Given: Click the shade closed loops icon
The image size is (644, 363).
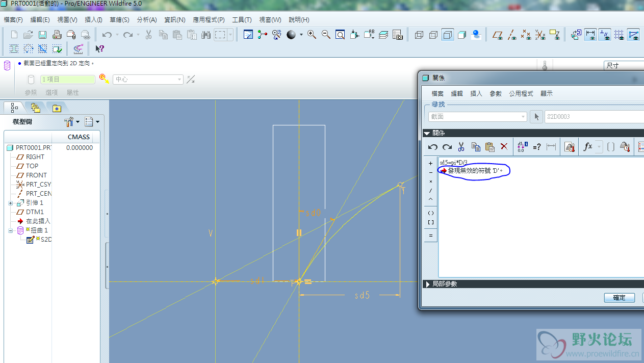Looking at the screenshot, I should [14, 49].
